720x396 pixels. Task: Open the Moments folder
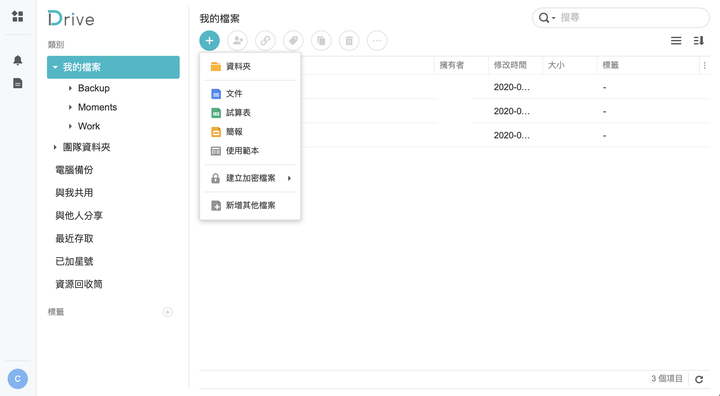pos(97,107)
